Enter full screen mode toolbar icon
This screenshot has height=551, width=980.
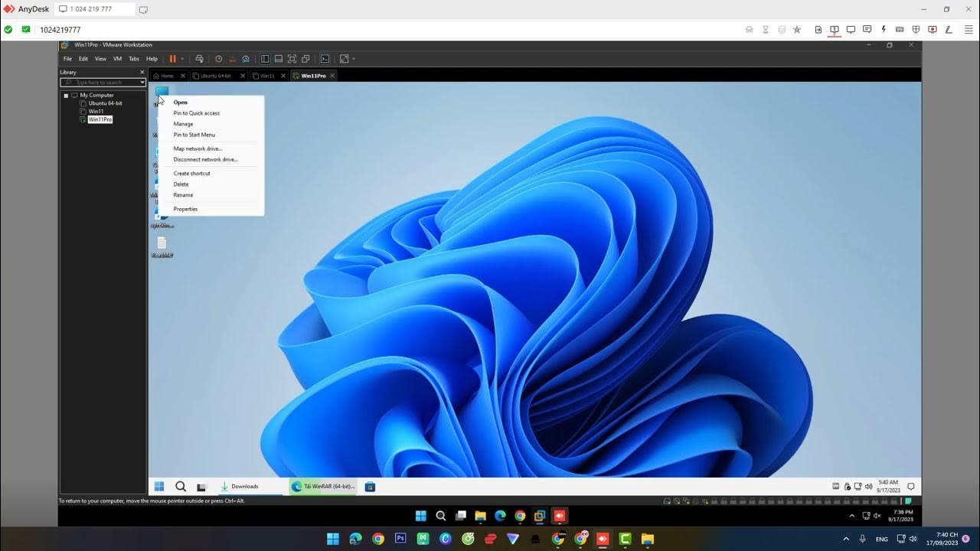click(292, 59)
